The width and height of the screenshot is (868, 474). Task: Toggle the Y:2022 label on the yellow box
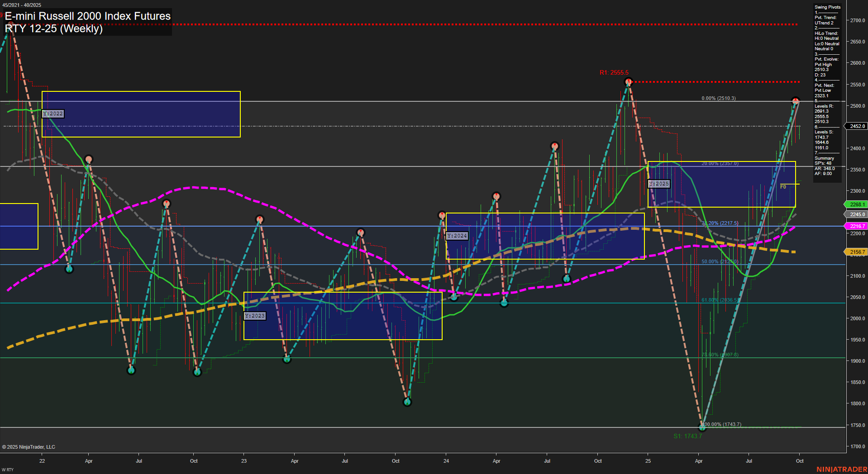[52, 114]
